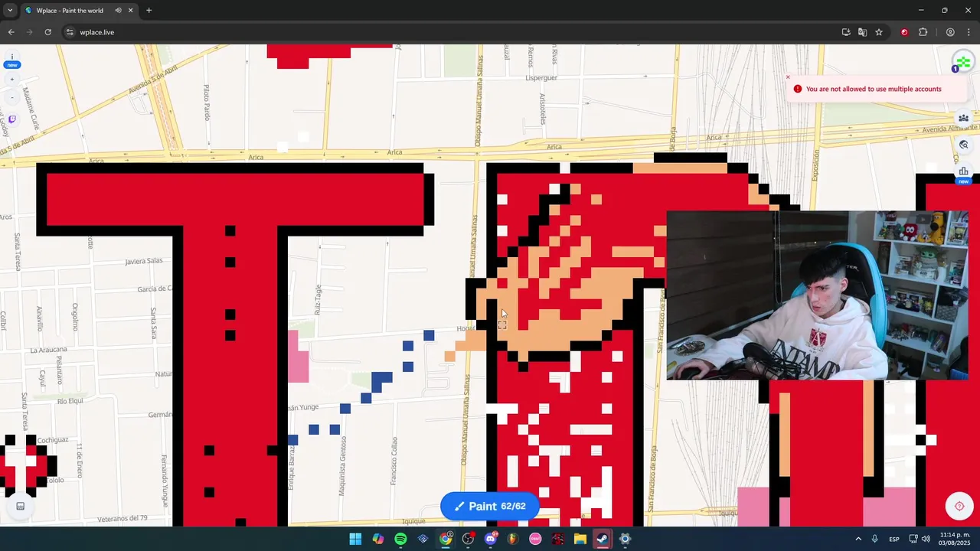Open Steam from the taskbar
Image resolution: width=980 pixels, height=551 pixels.
[x=603, y=539]
